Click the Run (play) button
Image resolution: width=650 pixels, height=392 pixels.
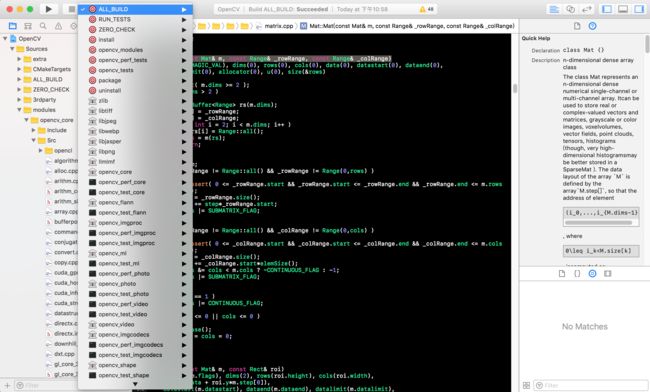pos(49,9)
